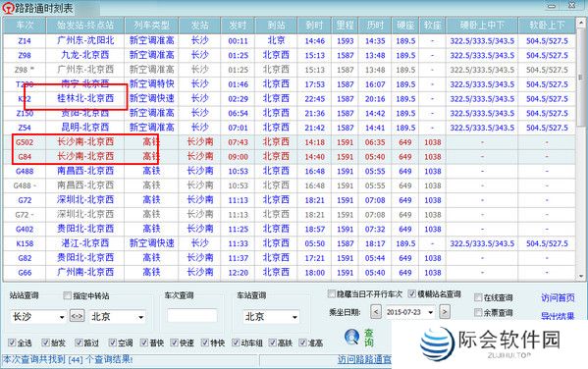Select train G82 row
588x369 pixels.
pos(289,258)
